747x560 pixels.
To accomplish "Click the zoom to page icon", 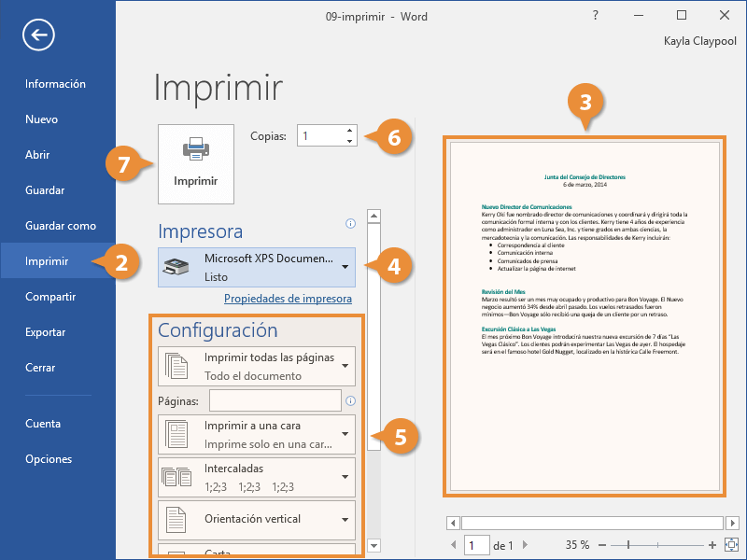I will coord(731,545).
